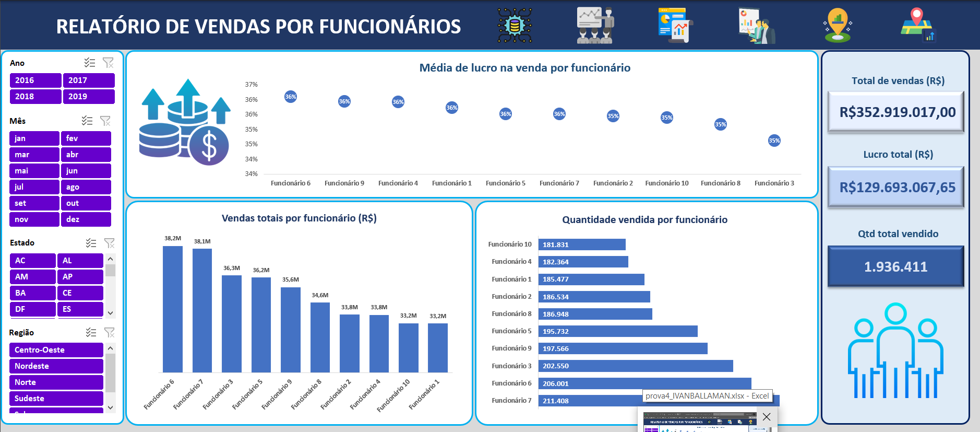Click the database network icon in header
This screenshot has height=432, width=980.
pyautogui.click(x=515, y=25)
